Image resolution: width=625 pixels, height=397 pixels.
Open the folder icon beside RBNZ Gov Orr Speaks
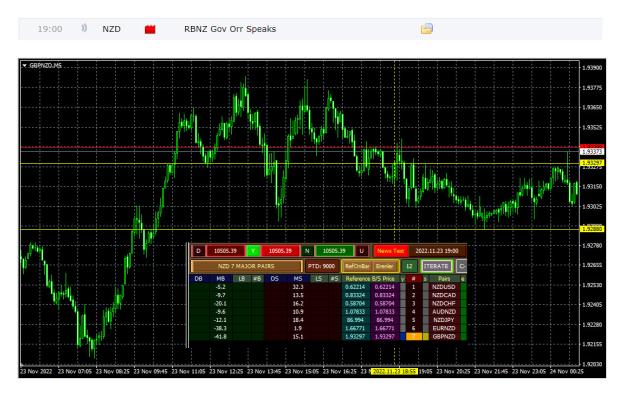click(x=426, y=28)
